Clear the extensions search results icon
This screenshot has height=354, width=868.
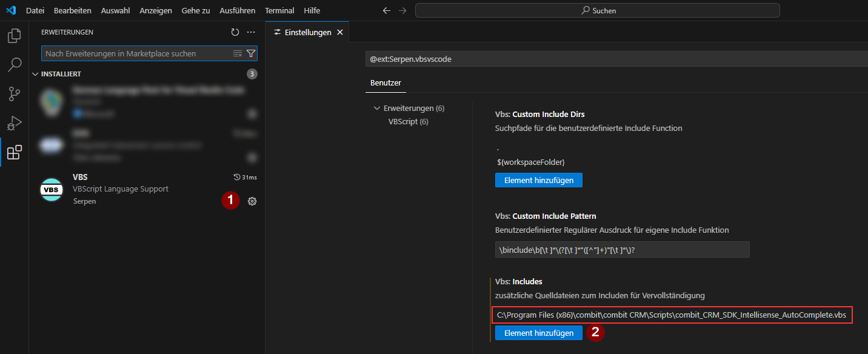(238, 53)
